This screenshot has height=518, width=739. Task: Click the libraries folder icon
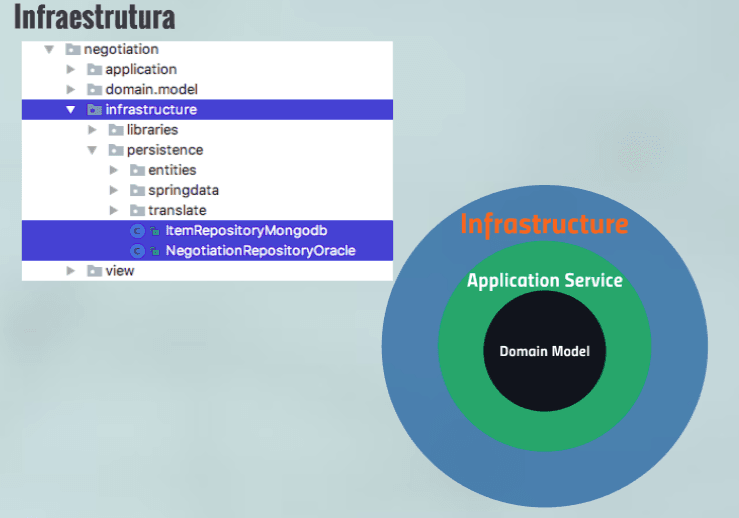[x=116, y=130]
